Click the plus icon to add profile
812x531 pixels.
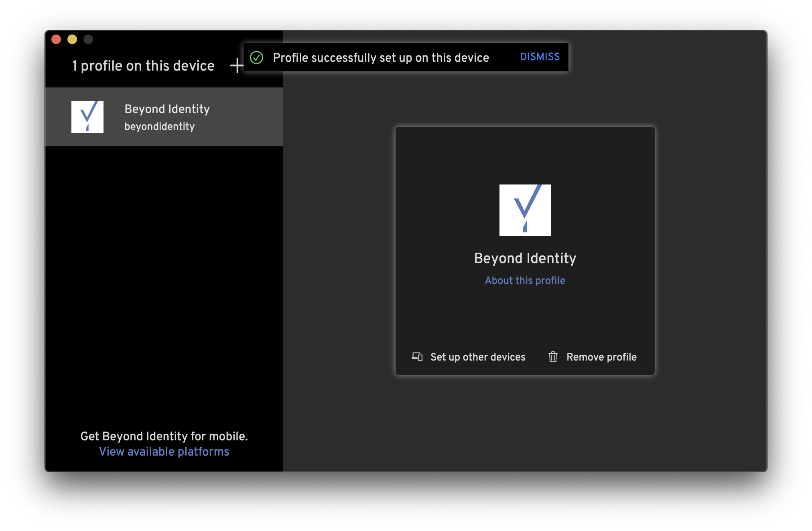pos(237,65)
